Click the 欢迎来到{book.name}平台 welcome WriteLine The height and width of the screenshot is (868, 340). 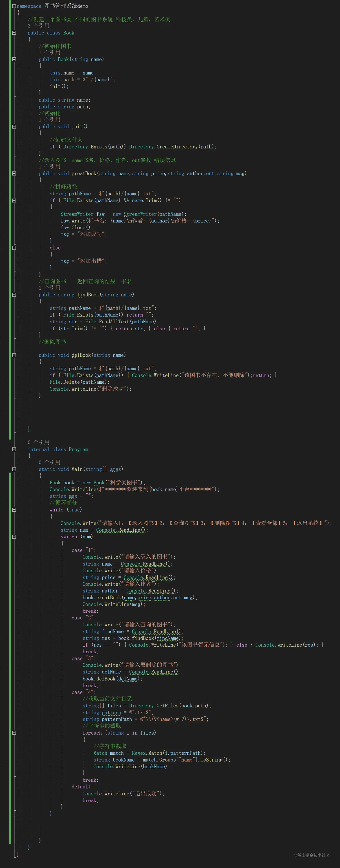pos(134,489)
